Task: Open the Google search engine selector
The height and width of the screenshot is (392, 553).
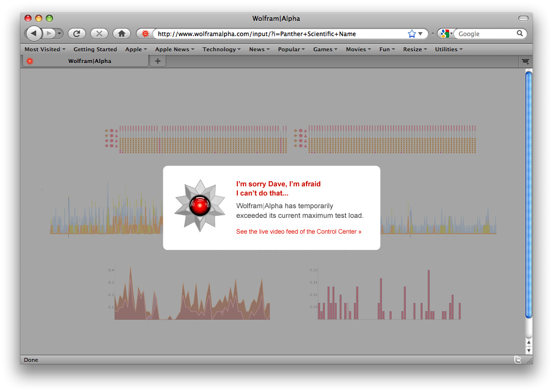Action: point(446,34)
